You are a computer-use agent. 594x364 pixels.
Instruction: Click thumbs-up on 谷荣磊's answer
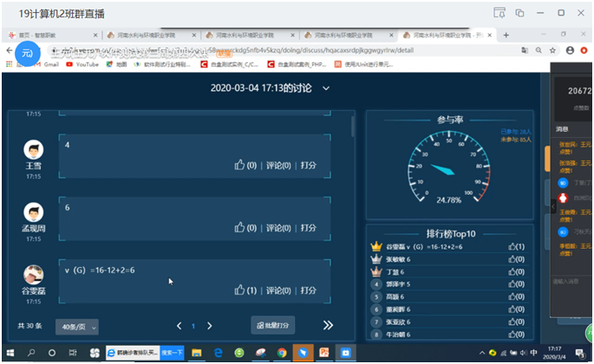(240, 290)
